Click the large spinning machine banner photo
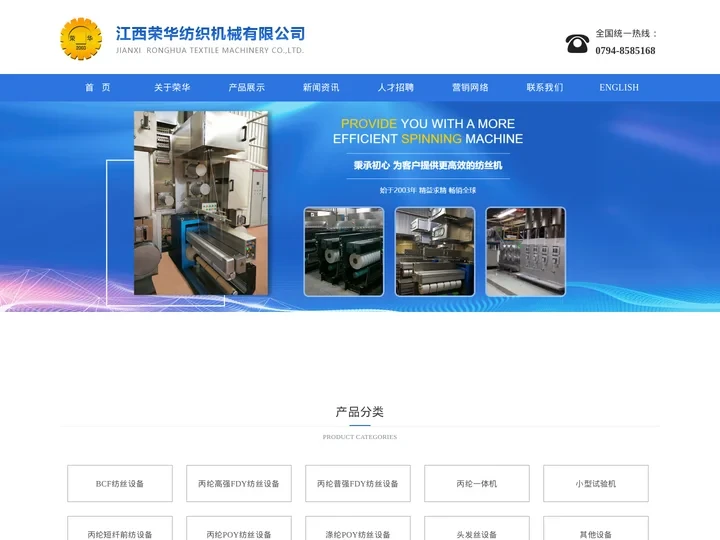The width and height of the screenshot is (720, 540). click(x=201, y=203)
